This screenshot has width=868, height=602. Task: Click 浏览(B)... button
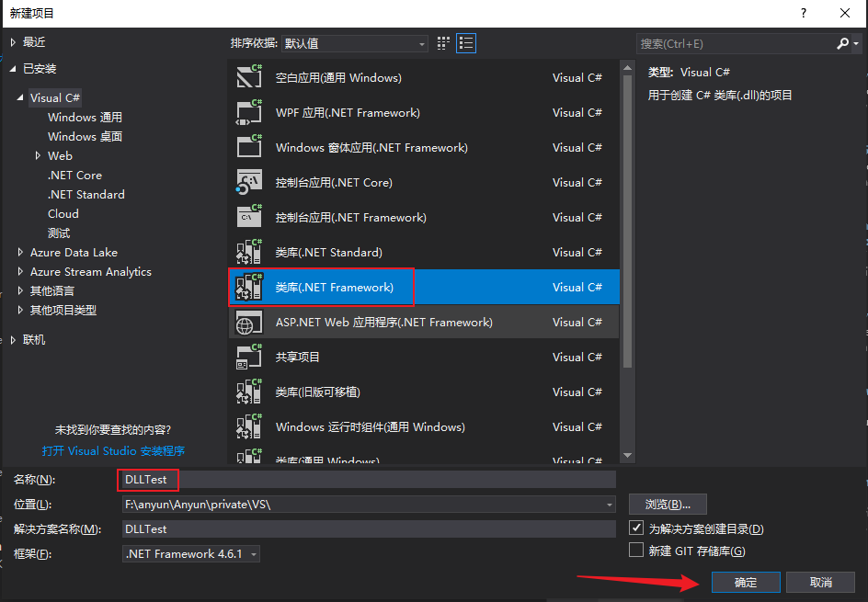[668, 504]
